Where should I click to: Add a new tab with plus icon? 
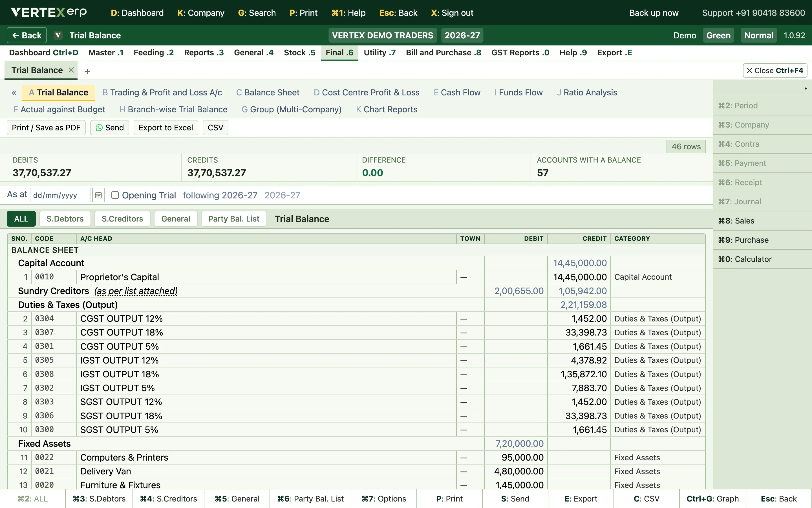coord(87,71)
